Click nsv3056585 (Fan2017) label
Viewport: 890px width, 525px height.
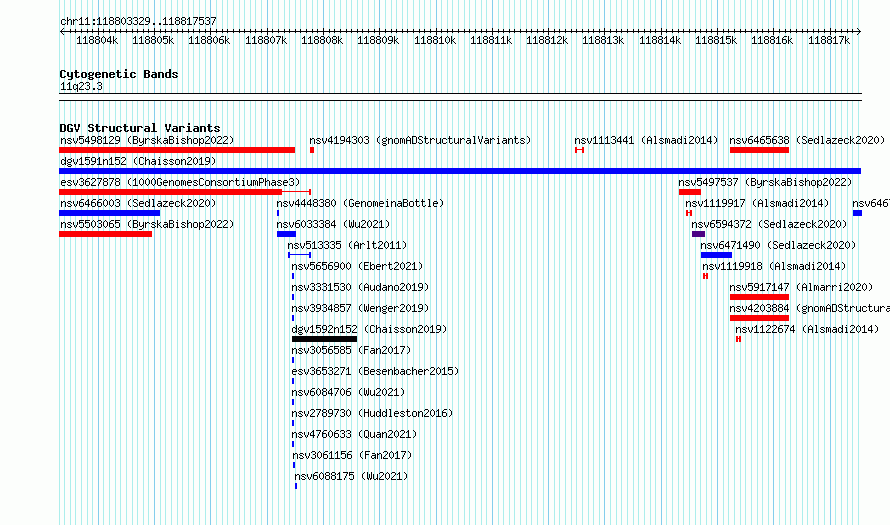(351, 350)
